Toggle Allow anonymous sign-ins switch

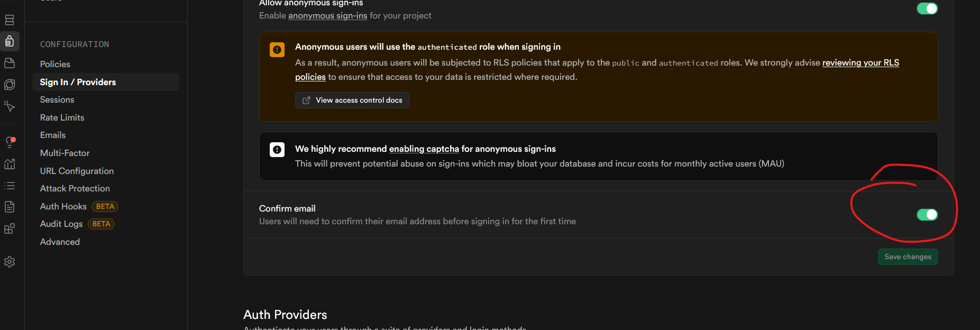click(927, 8)
